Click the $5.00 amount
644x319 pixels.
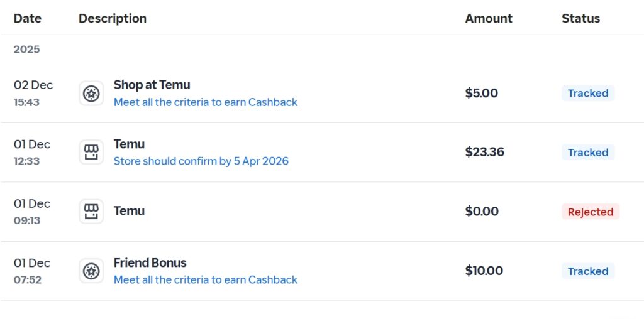[x=481, y=94]
